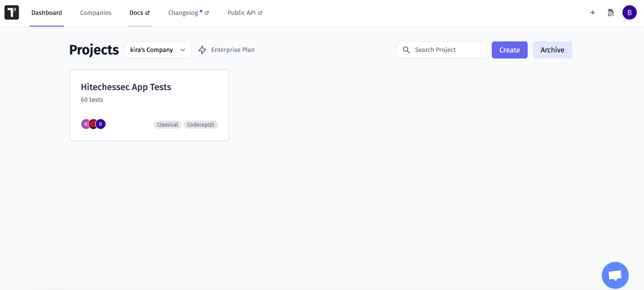Click the report analyzer icon in top bar
This screenshot has height=290, width=644.
coord(611,13)
